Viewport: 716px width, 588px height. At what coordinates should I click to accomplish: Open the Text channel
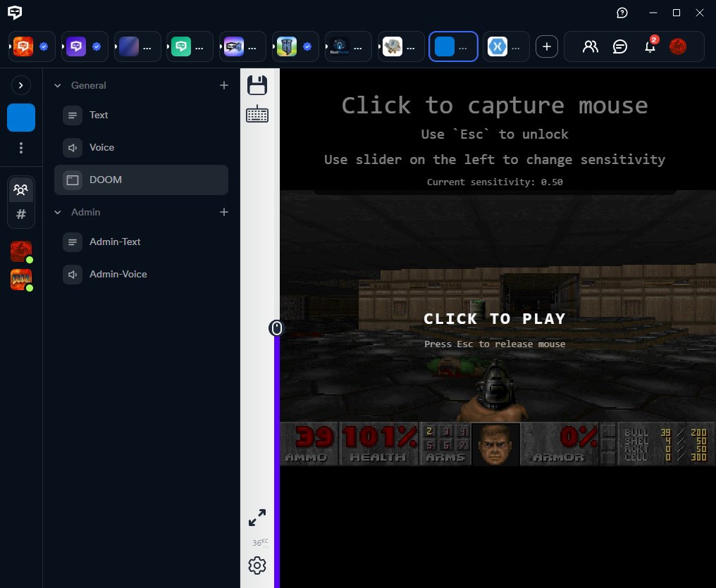(141, 115)
